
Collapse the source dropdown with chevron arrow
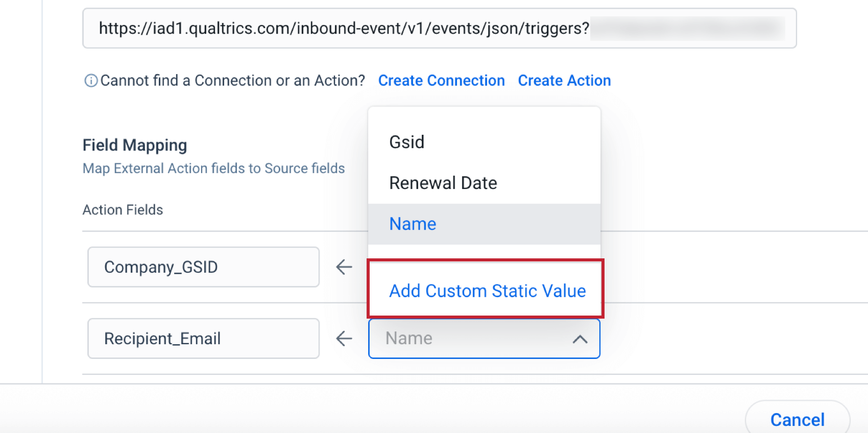tap(580, 339)
